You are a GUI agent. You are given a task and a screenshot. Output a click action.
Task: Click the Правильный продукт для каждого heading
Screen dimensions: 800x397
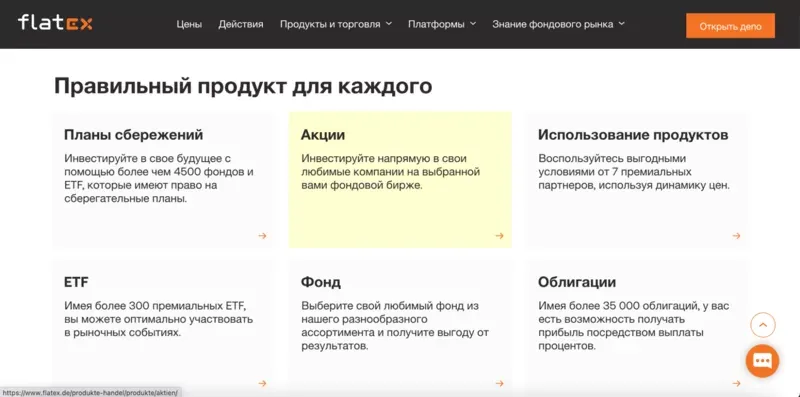click(x=243, y=86)
